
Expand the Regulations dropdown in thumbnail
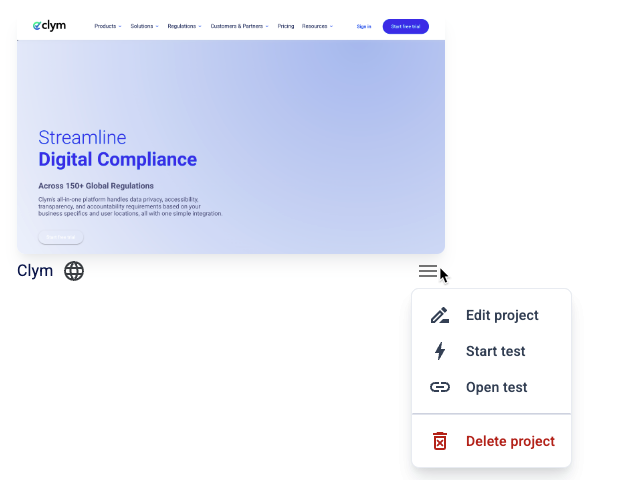pyautogui.click(x=184, y=26)
